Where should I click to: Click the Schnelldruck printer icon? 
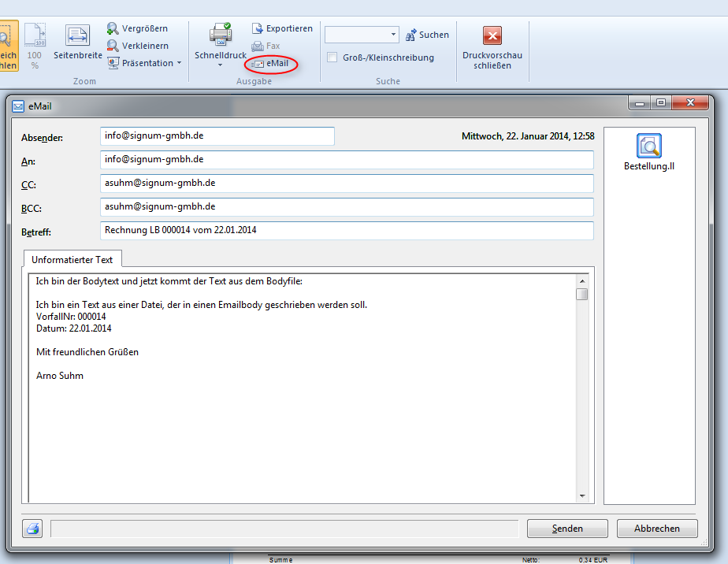tap(220, 34)
